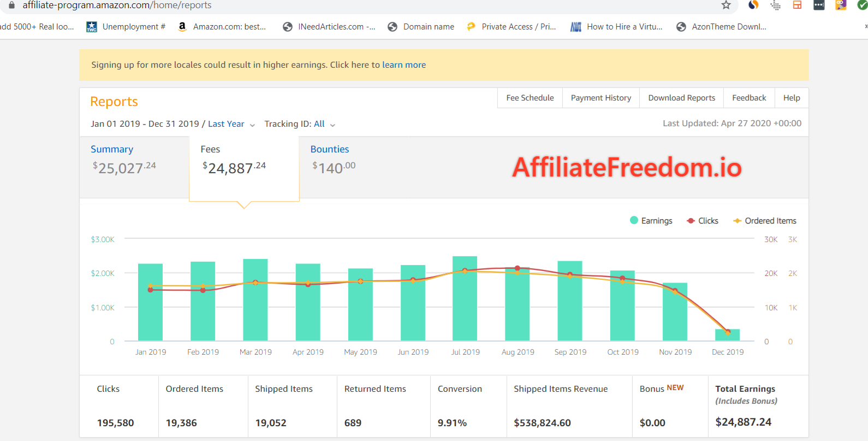Toggle the Ordered Items legend series
Screen dimensions: 868x441
click(765, 221)
